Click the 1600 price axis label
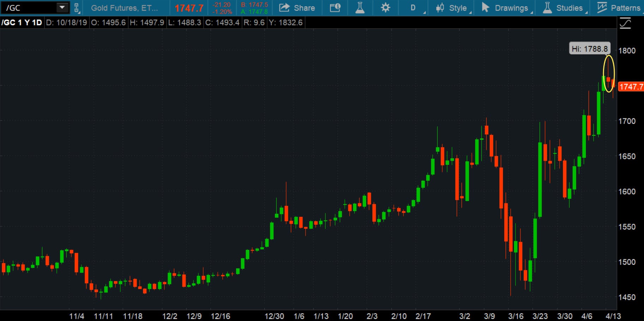Screen dimensions: 644x321 (x=627, y=191)
